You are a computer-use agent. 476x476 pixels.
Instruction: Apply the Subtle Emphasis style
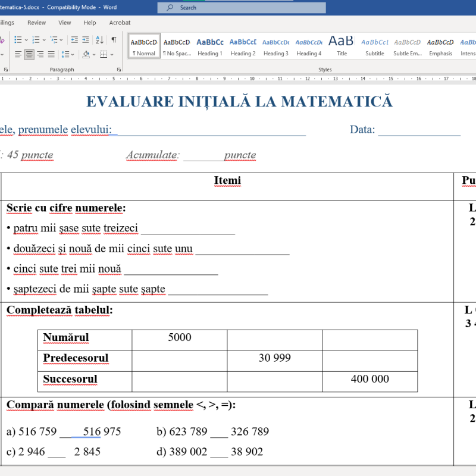pos(408,46)
